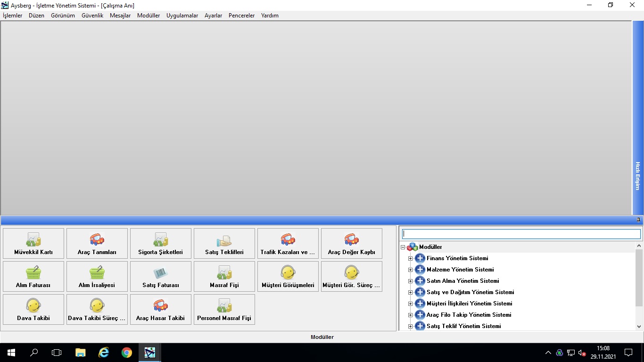
Task: Expand the Finans Yönetim Sistemi node
Action: 410,258
